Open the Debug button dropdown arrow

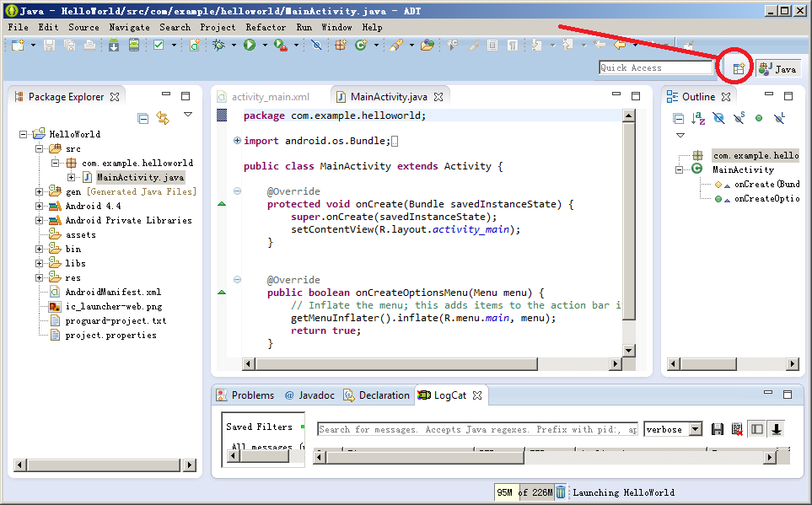pyautogui.click(x=234, y=46)
